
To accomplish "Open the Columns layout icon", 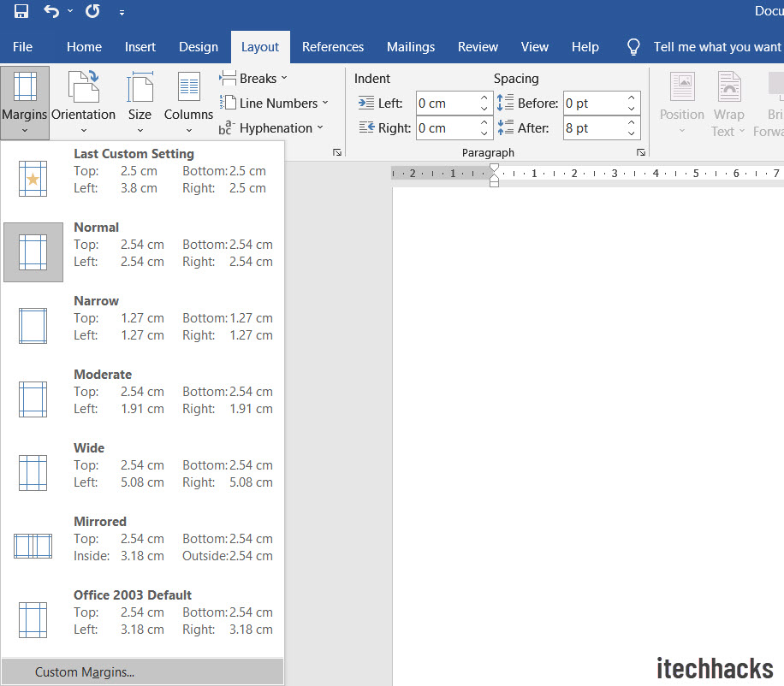I will point(188,103).
